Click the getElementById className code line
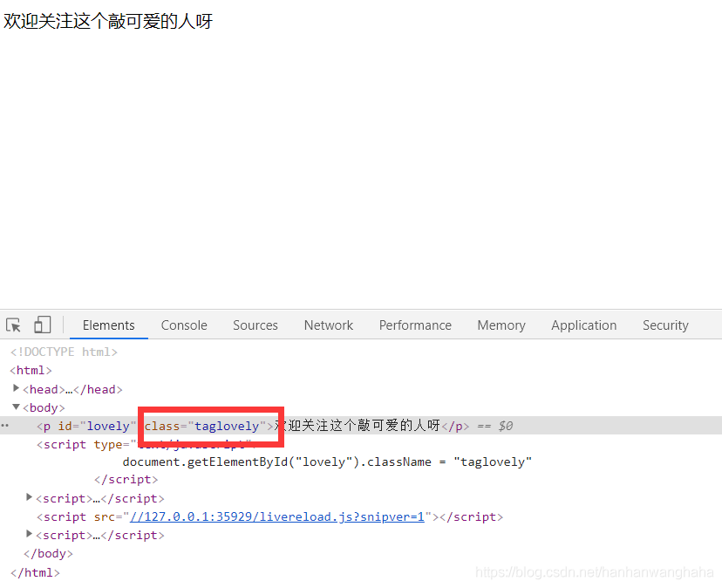This screenshot has width=722, height=588. click(327, 462)
